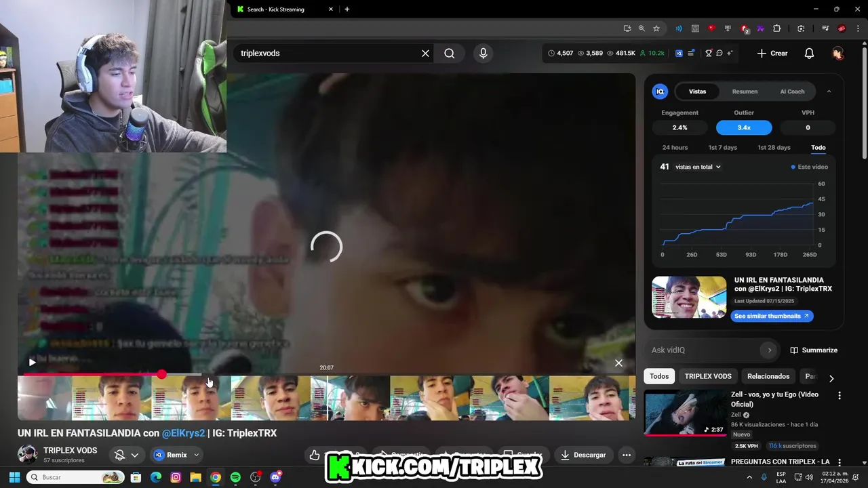The image size is (868, 488).
Task: Bookmark this page with the star icon
Action: (x=656, y=28)
